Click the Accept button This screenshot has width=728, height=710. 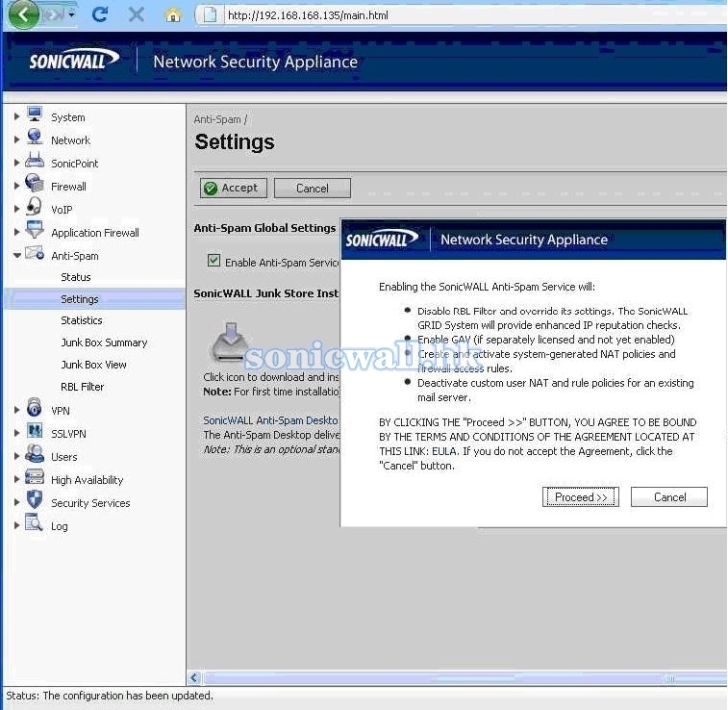234,188
